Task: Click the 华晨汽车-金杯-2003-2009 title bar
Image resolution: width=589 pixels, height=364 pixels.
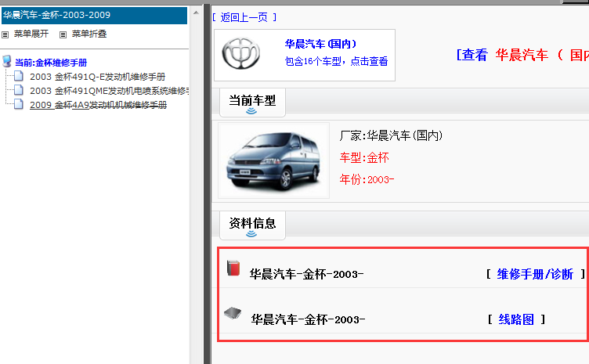Action: pos(94,16)
